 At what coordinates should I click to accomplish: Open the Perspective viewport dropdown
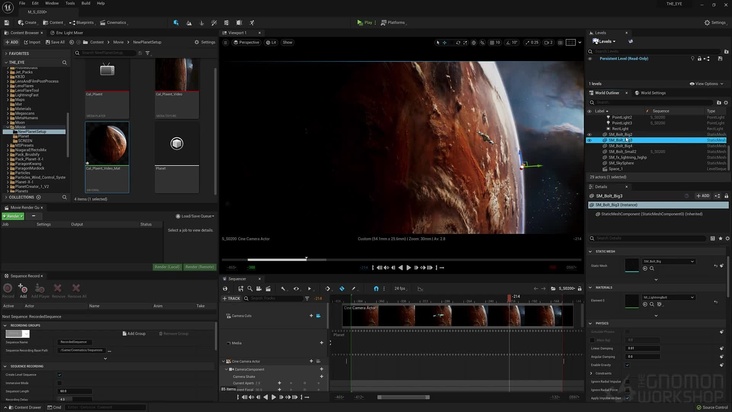click(248, 42)
